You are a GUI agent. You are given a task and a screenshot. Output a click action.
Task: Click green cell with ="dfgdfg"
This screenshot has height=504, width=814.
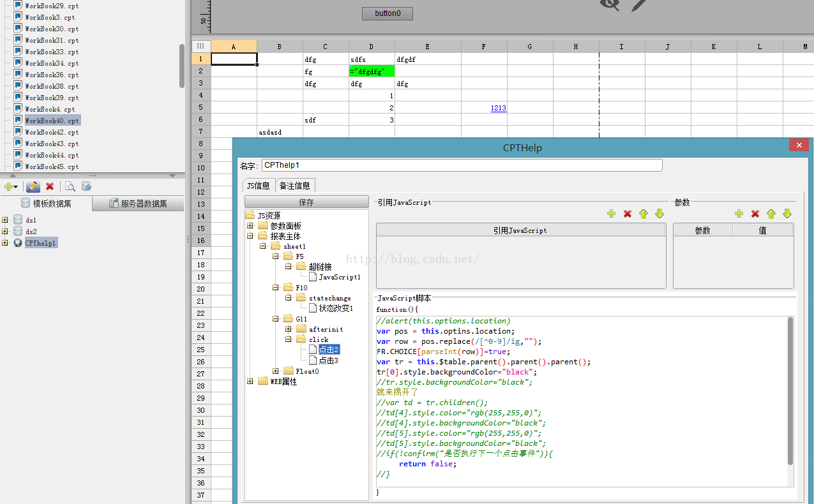pos(372,71)
